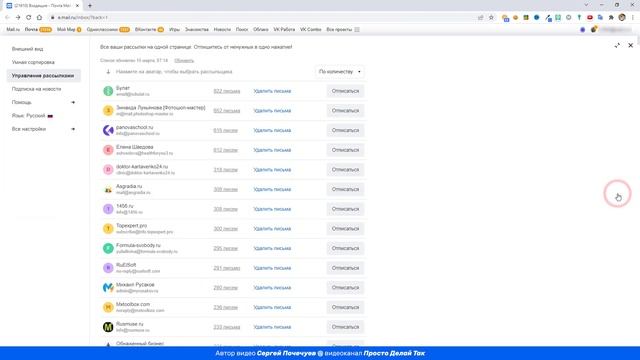Unsubscribe from Михаил Русаков mailing

pyautogui.click(x=345, y=288)
